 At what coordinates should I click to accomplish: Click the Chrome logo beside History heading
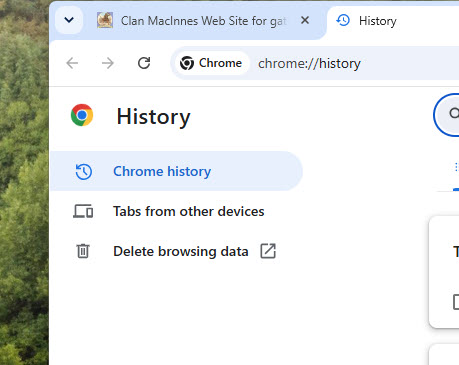(x=82, y=115)
